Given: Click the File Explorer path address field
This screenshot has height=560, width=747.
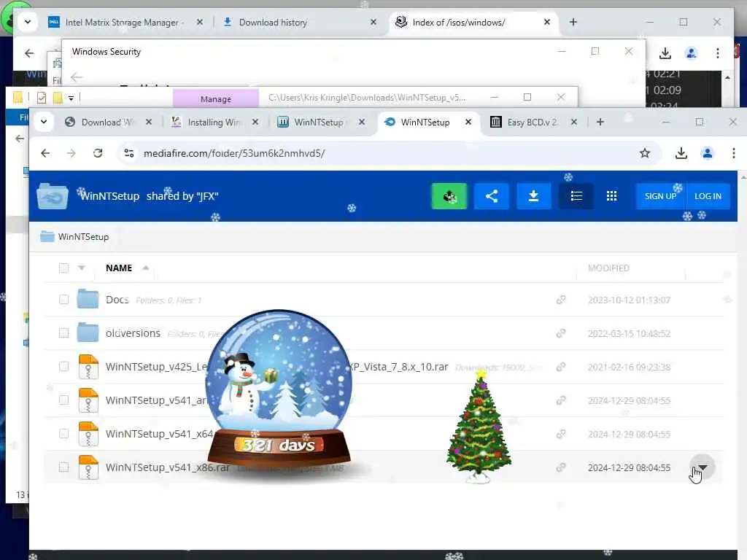Looking at the screenshot, I should (x=367, y=98).
